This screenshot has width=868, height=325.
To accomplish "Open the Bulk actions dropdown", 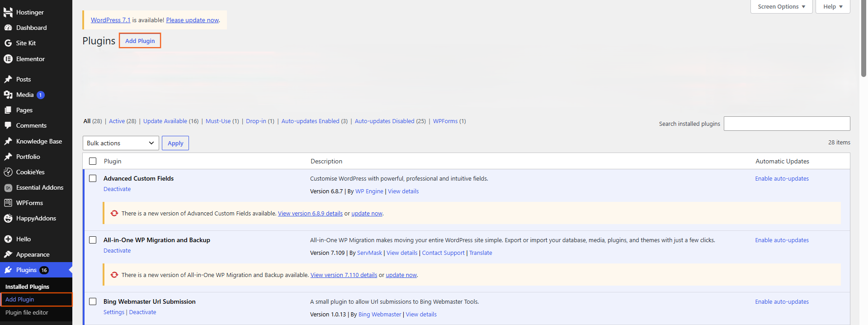I will click(x=121, y=143).
